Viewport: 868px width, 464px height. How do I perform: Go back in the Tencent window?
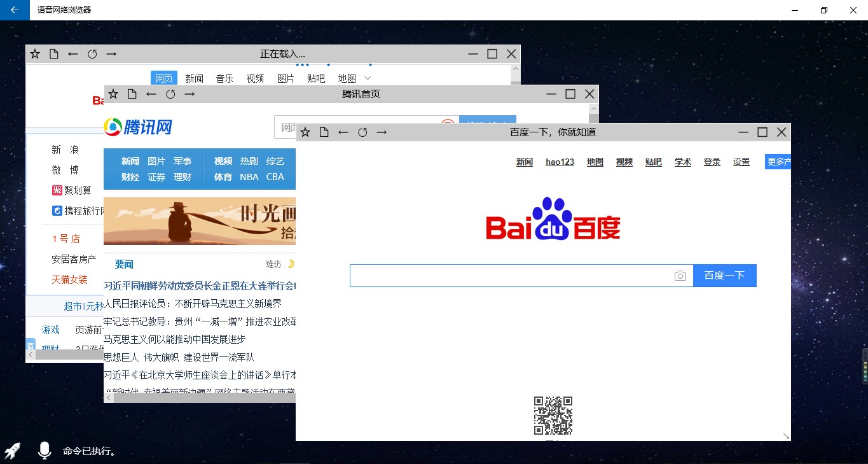click(151, 94)
